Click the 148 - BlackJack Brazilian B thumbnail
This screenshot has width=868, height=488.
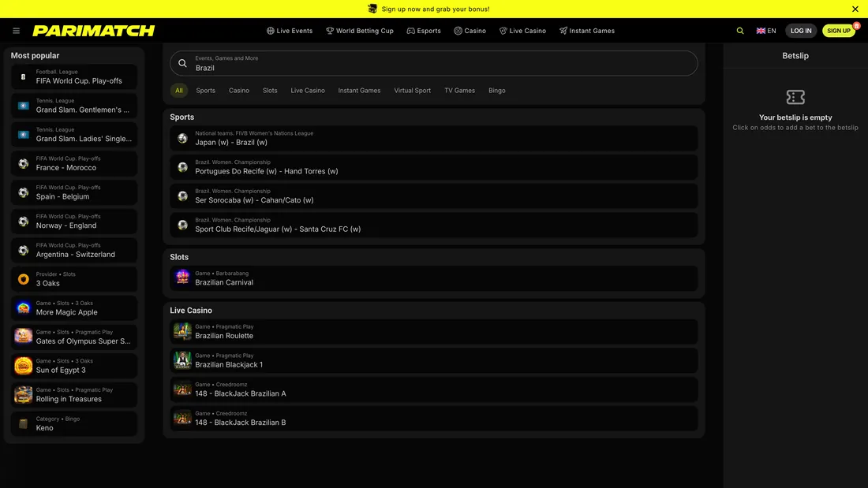point(183,418)
